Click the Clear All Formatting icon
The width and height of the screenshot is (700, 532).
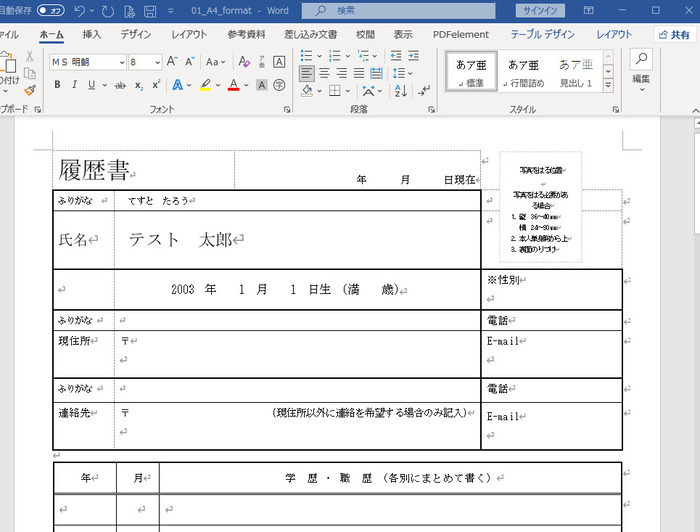244,62
